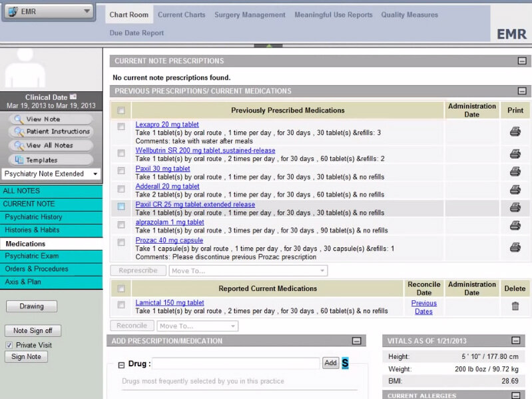Screen dimensions: 532x399
Task: Click the Sign Note button
Action: pyautogui.click(x=27, y=357)
